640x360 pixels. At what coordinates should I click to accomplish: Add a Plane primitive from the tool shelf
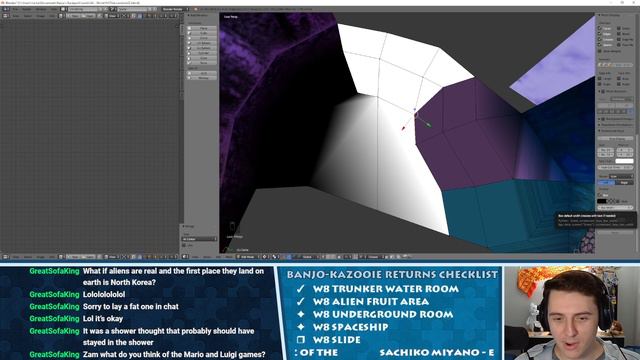point(203,28)
